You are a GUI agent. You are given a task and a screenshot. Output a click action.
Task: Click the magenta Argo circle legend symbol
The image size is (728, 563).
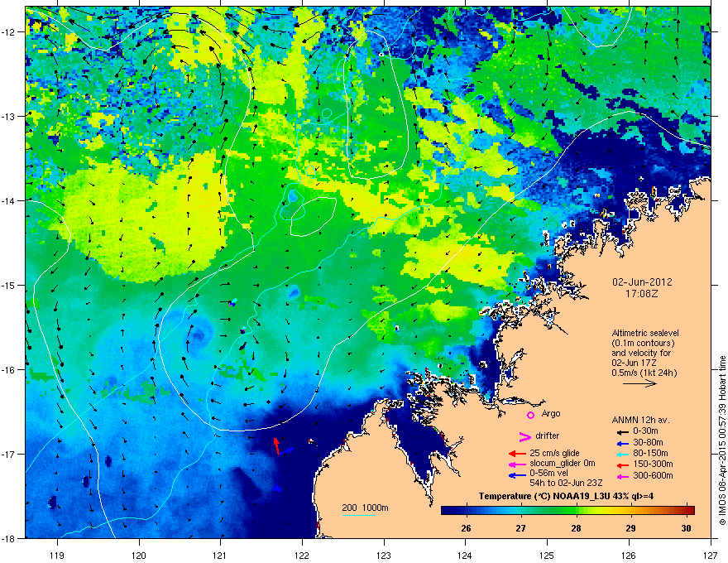tap(530, 415)
